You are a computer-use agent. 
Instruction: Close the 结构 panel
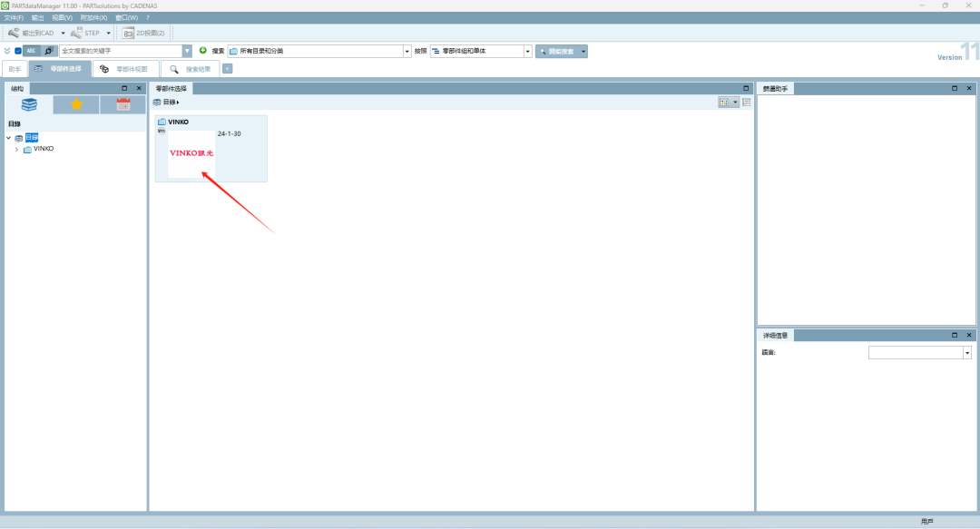click(x=139, y=88)
